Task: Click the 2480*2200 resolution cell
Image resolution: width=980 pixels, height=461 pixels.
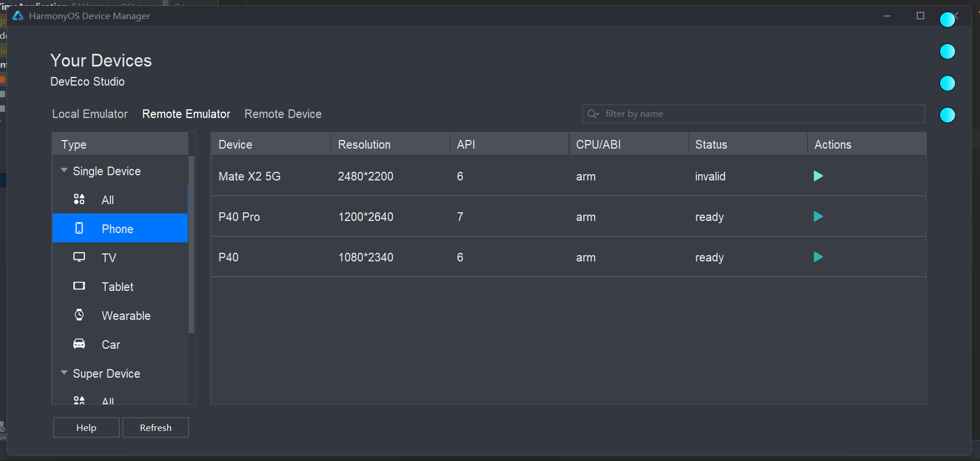Action: pyautogui.click(x=366, y=176)
